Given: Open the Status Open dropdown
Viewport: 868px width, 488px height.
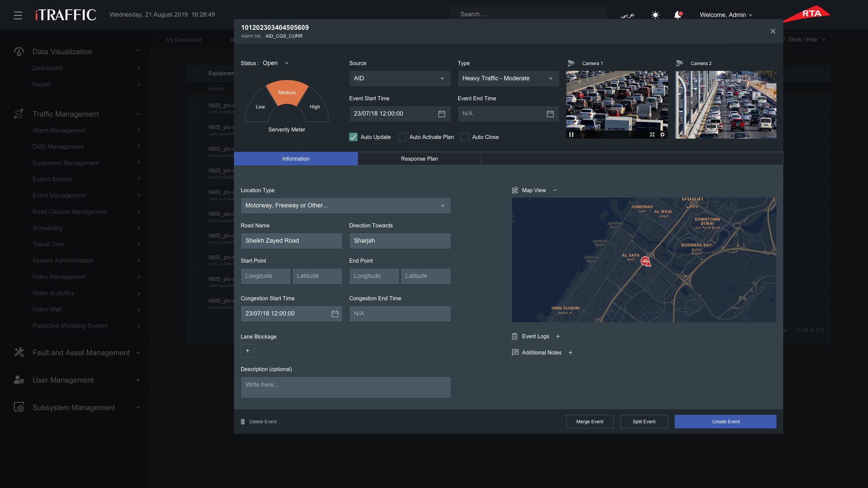Looking at the screenshot, I should (x=276, y=63).
